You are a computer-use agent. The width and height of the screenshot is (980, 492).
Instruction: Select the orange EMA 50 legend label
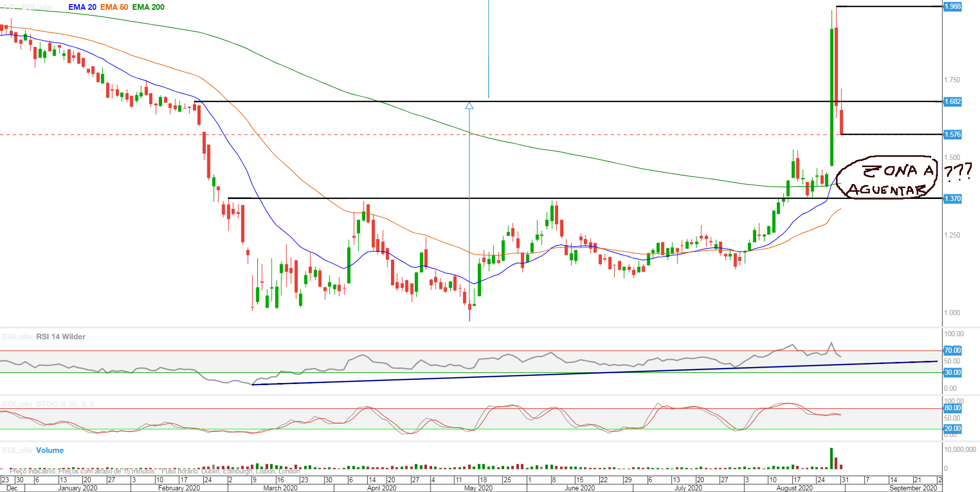pyautogui.click(x=114, y=7)
